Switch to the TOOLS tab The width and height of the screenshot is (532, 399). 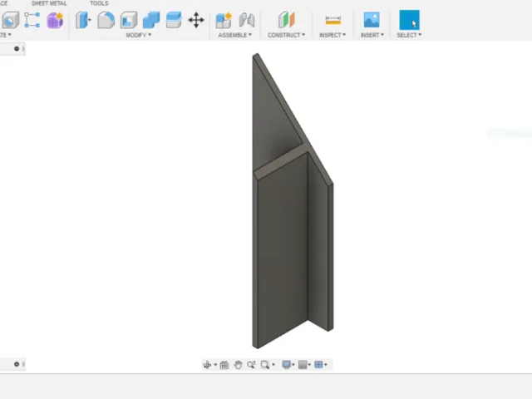pyautogui.click(x=99, y=3)
